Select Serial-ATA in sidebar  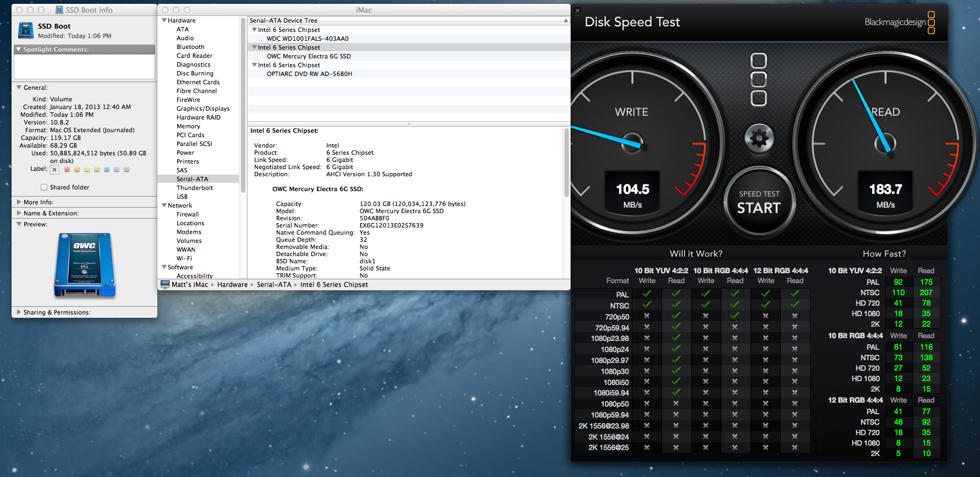tap(193, 179)
